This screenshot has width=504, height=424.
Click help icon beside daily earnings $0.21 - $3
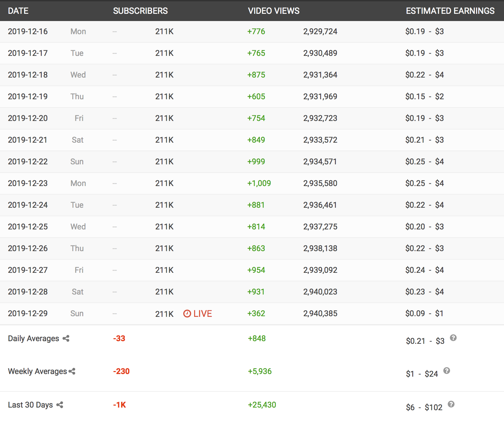click(453, 338)
